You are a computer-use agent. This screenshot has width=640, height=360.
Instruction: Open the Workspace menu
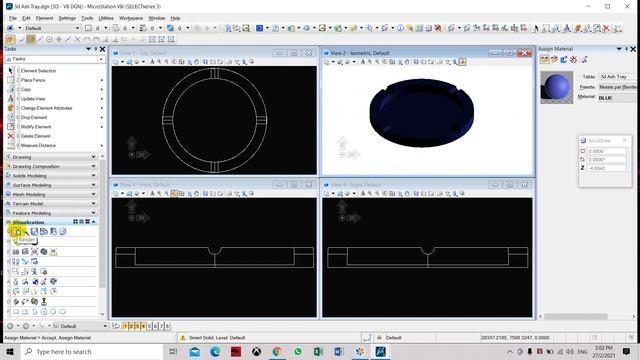pos(131,18)
